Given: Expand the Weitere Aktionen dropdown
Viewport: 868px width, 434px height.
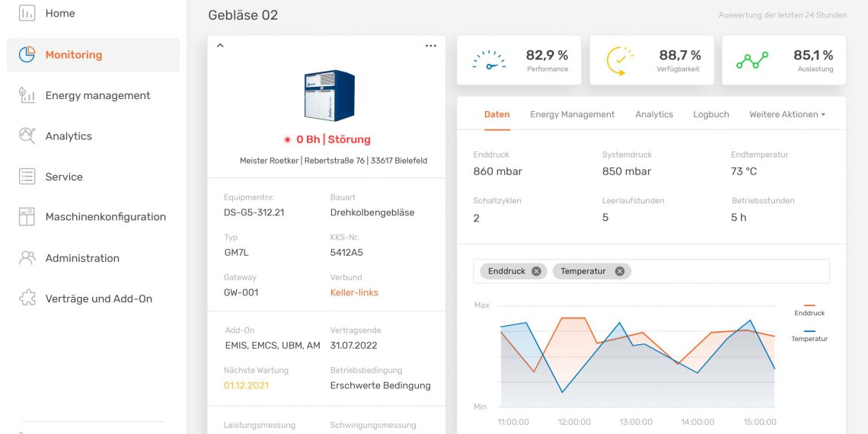Looking at the screenshot, I should click(787, 114).
